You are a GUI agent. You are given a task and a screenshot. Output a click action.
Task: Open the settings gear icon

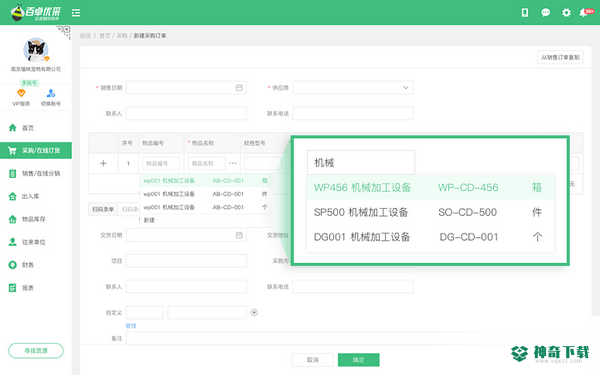tap(566, 13)
